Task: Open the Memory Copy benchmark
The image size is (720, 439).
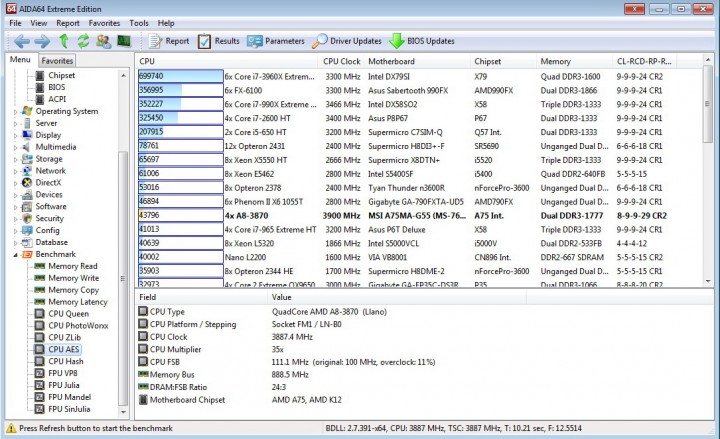Action: tap(73, 290)
